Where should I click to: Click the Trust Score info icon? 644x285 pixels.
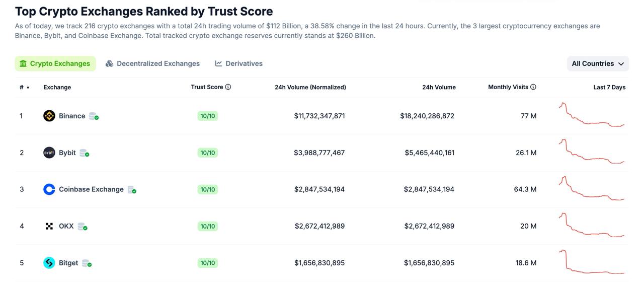(x=228, y=87)
